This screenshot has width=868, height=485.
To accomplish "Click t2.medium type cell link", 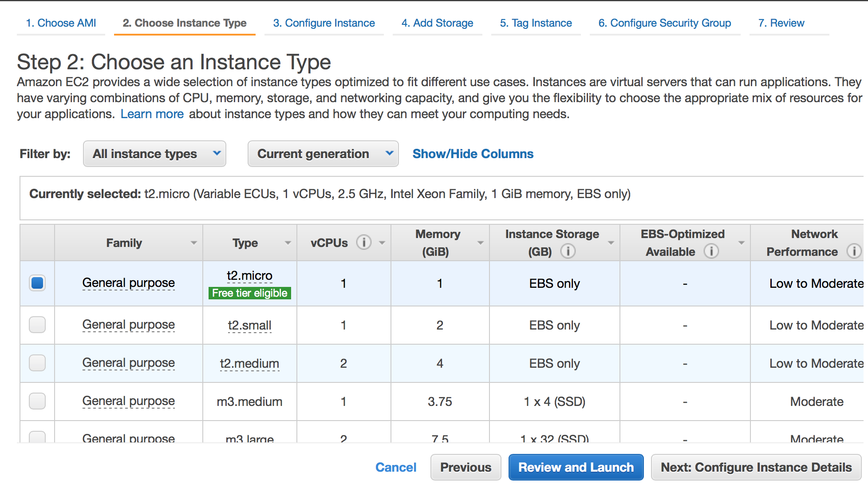I will click(x=249, y=364).
